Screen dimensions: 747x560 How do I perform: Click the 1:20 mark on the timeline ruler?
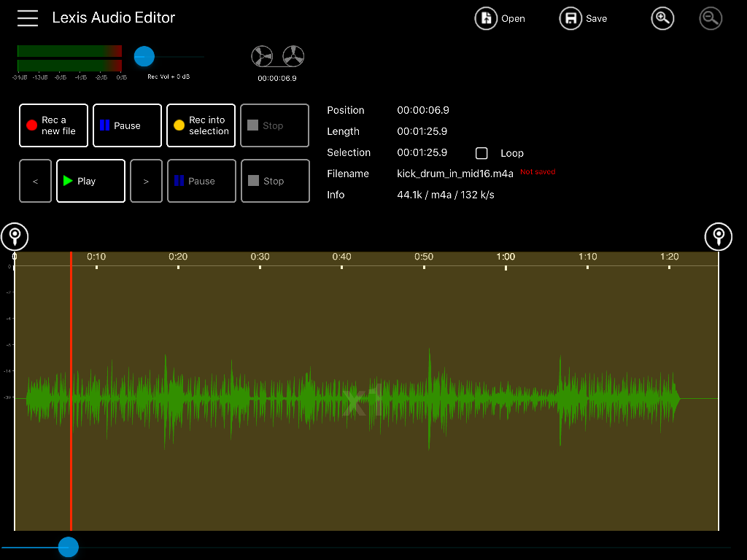[x=670, y=257]
